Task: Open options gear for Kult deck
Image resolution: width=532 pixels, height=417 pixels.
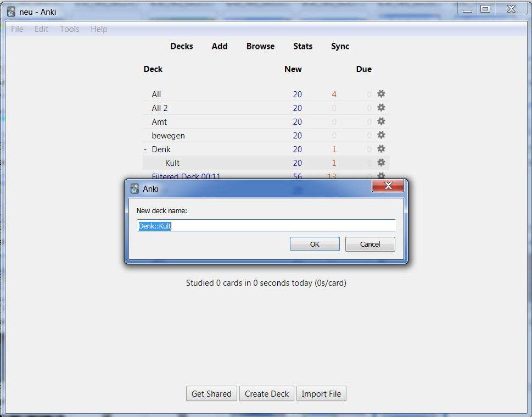Action: point(381,163)
